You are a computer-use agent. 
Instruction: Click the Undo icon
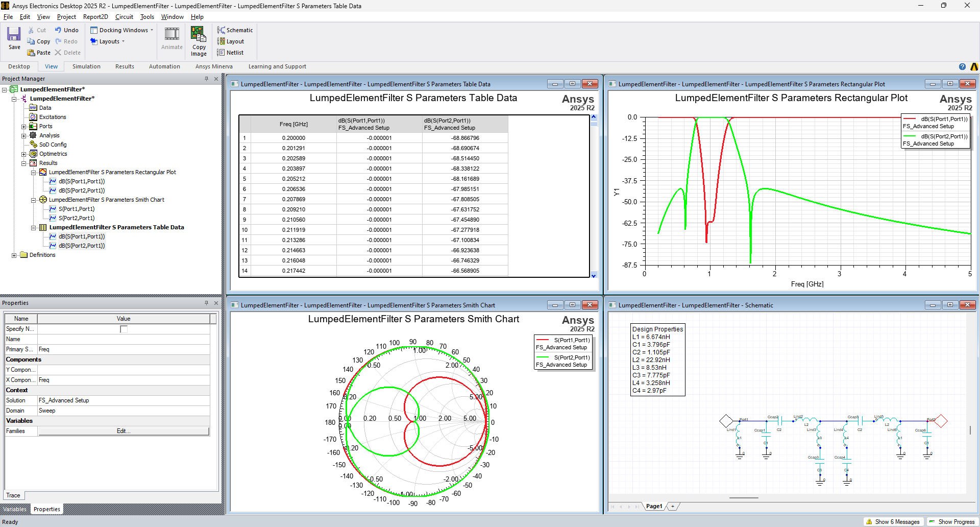58,30
